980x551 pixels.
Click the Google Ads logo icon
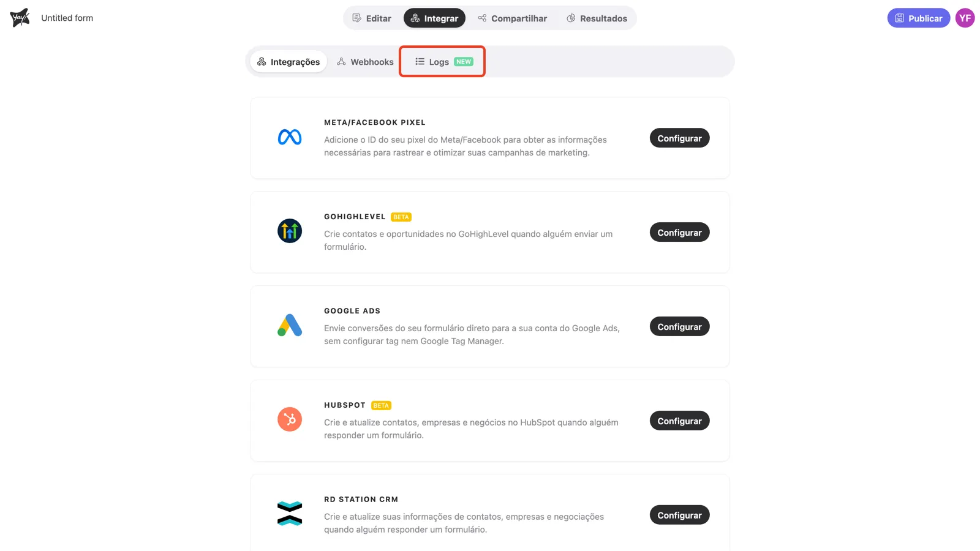290,325
